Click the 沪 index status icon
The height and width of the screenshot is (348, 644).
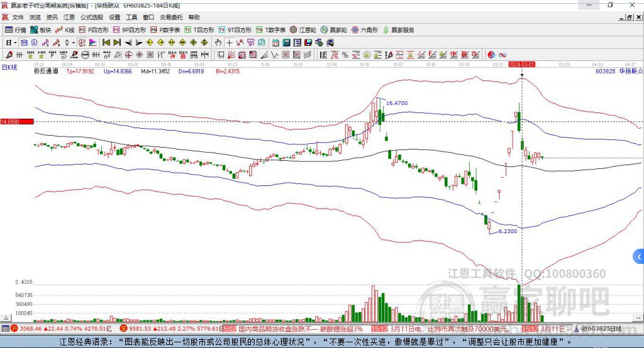point(14,329)
